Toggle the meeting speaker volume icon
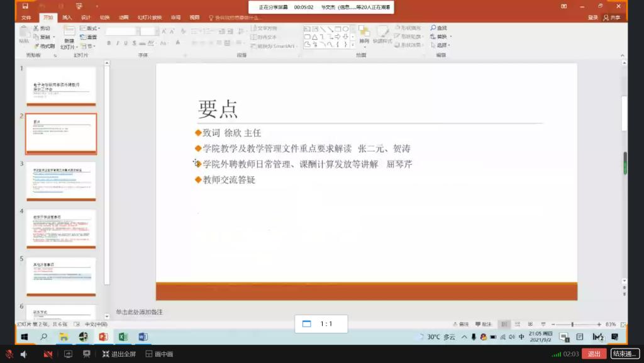Image resolution: width=644 pixels, height=363 pixels. tap(24, 354)
